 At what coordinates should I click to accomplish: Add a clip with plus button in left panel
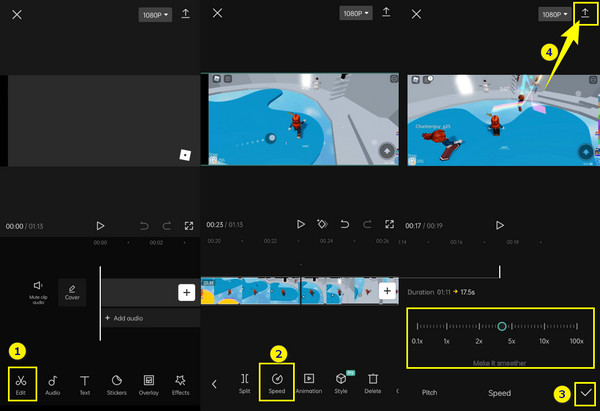186,293
